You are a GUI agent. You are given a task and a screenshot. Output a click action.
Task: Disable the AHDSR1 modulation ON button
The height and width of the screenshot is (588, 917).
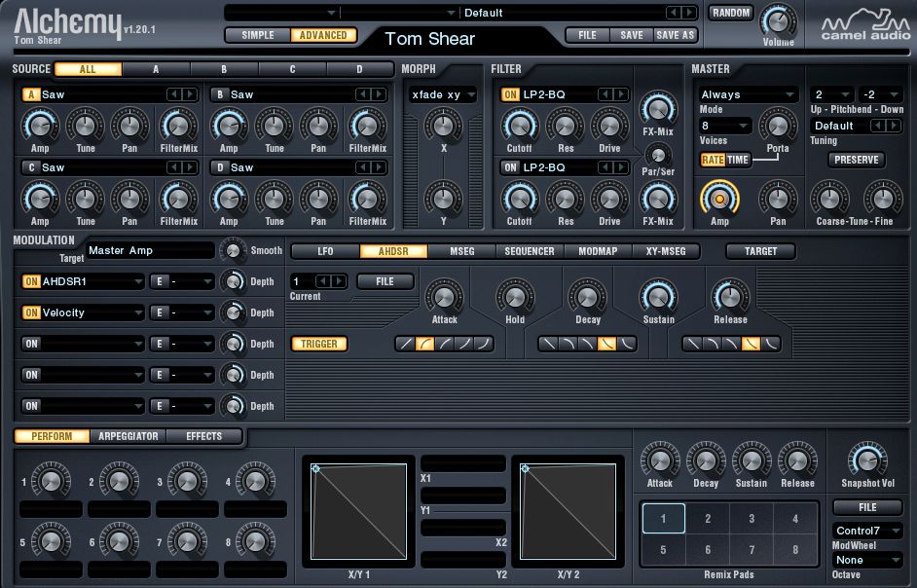tap(31, 281)
